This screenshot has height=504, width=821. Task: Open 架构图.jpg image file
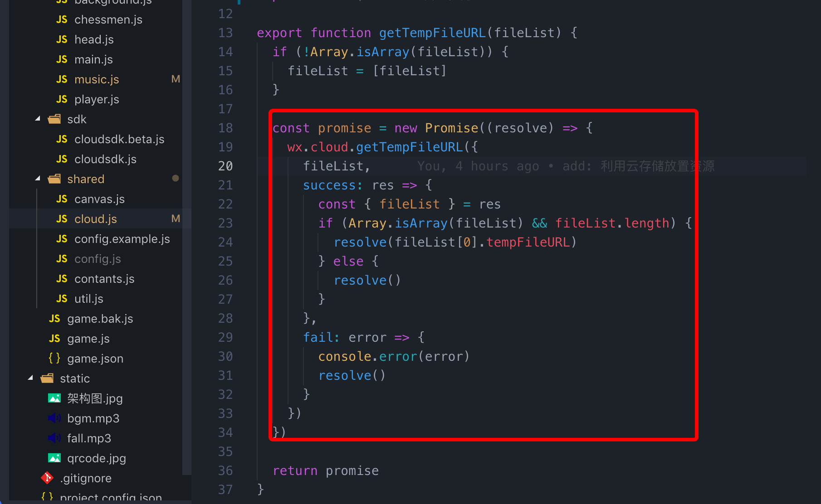pos(95,398)
